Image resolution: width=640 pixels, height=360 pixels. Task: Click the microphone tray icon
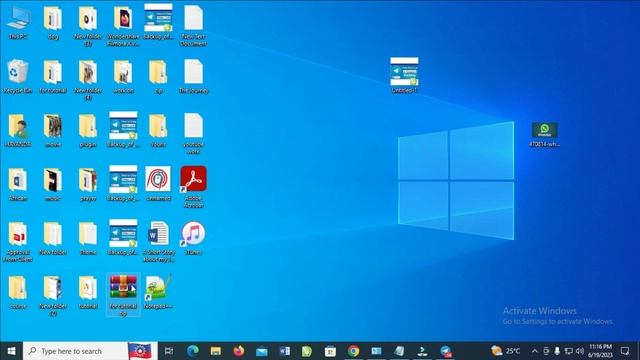pos(557,351)
